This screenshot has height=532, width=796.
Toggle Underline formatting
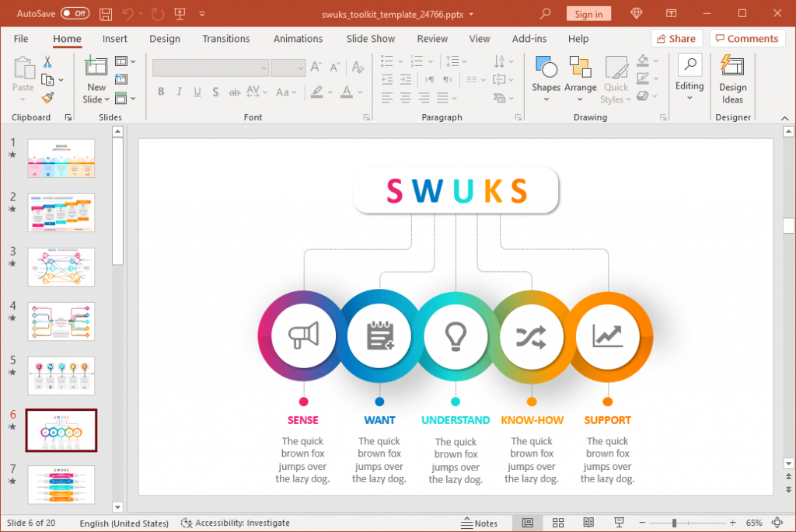coord(197,92)
